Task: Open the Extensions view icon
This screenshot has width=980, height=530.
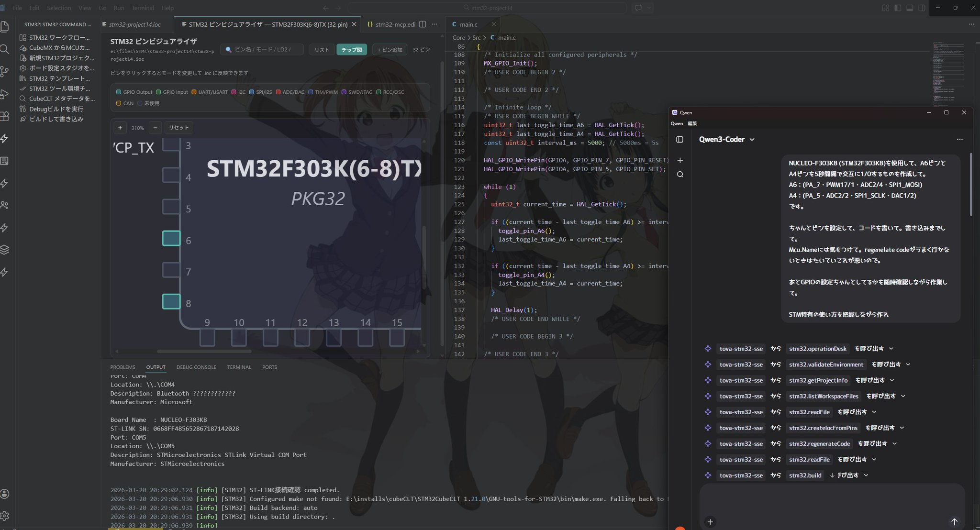Action: [5, 116]
